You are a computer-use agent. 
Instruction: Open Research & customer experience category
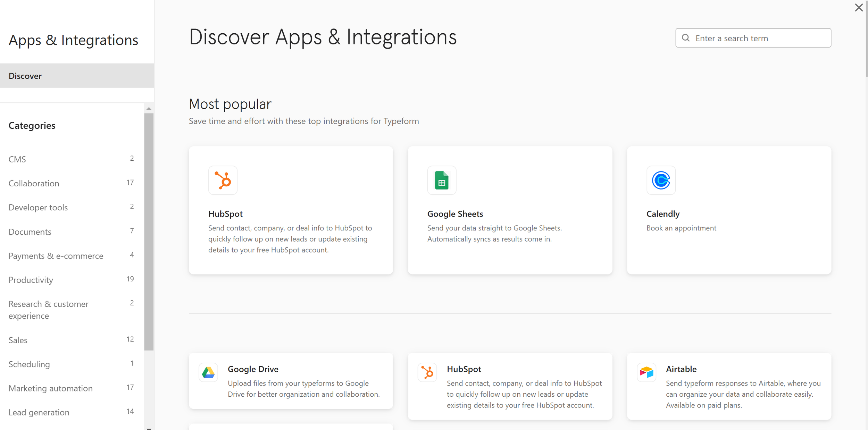coord(49,310)
